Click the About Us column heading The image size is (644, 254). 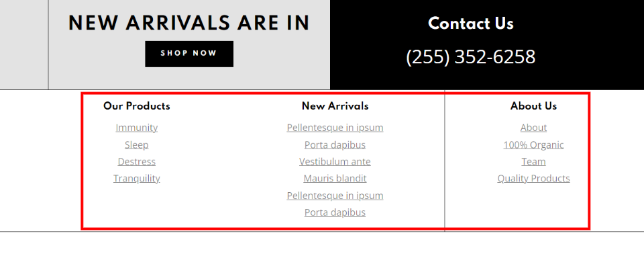pyautogui.click(x=533, y=106)
